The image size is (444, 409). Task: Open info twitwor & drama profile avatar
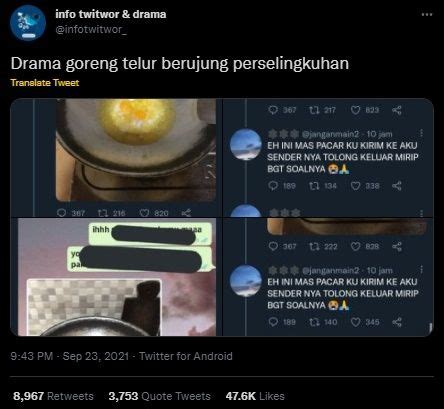click(x=28, y=23)
